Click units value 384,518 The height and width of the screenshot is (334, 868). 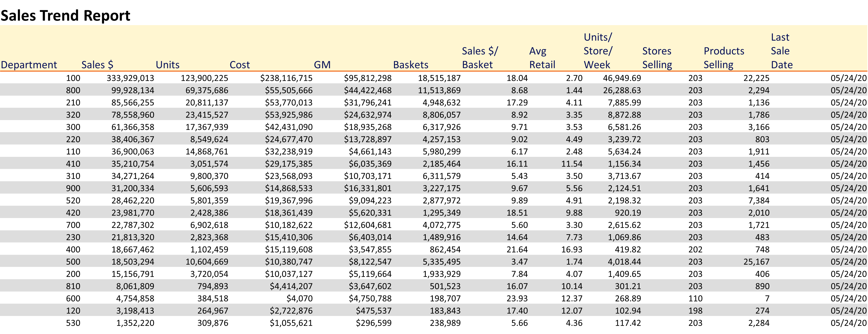tap(213, 299)
